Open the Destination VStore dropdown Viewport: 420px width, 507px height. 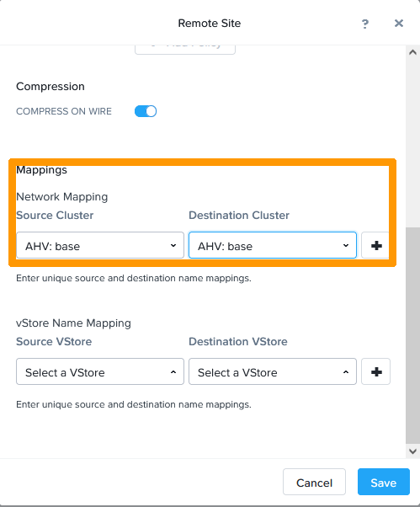coord(273,371)
